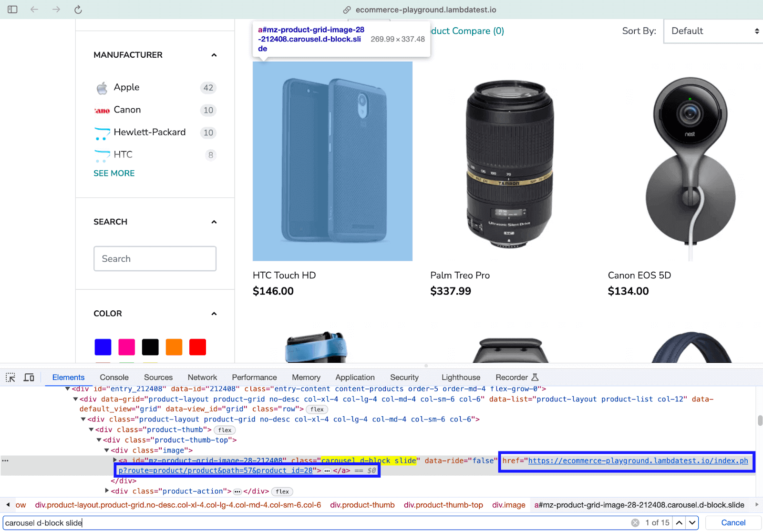Clear the find query with the x icon

636,522
